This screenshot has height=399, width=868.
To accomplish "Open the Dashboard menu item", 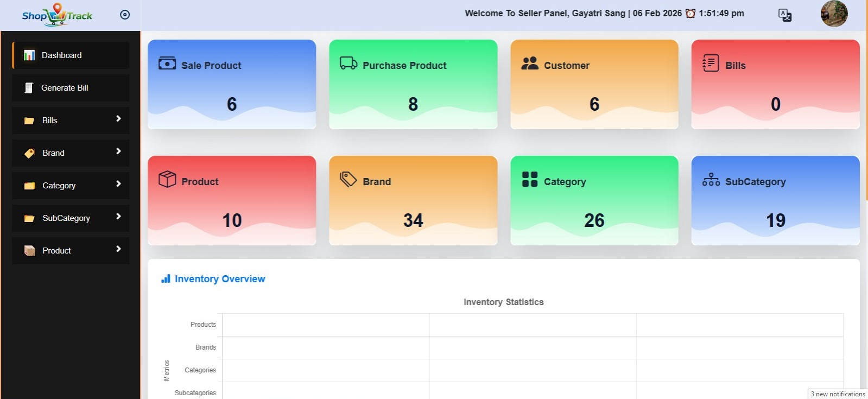I will (71, 55).
